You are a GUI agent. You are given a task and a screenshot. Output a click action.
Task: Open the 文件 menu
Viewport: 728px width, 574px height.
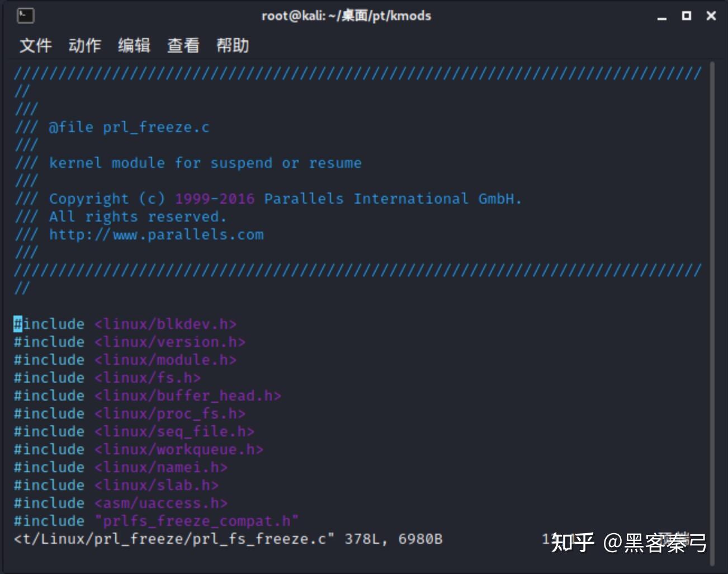36,45
